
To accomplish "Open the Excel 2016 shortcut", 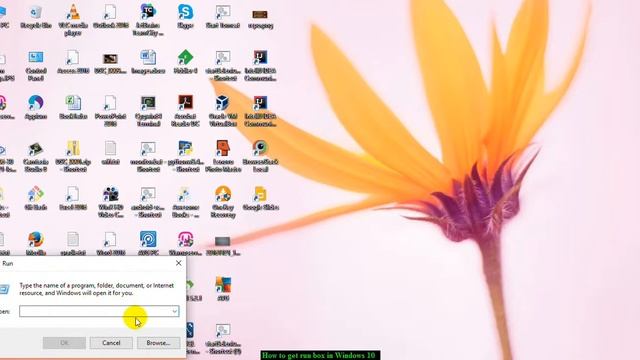I will coord(73,195).
